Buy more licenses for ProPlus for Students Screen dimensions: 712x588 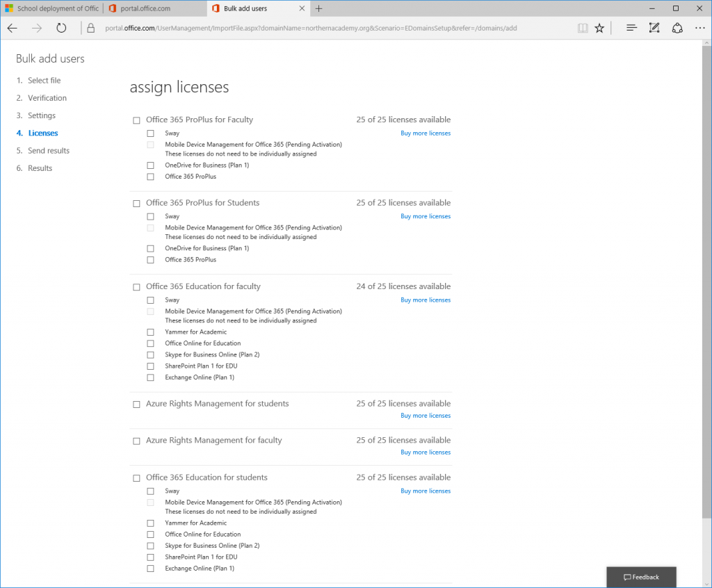426,216
